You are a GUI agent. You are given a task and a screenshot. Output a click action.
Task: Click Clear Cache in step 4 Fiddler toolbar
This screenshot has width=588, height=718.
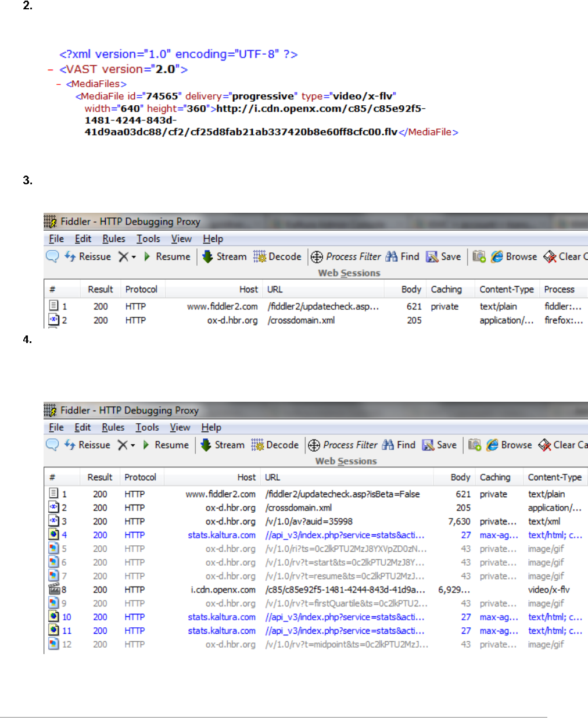click(x=562, y=445)
